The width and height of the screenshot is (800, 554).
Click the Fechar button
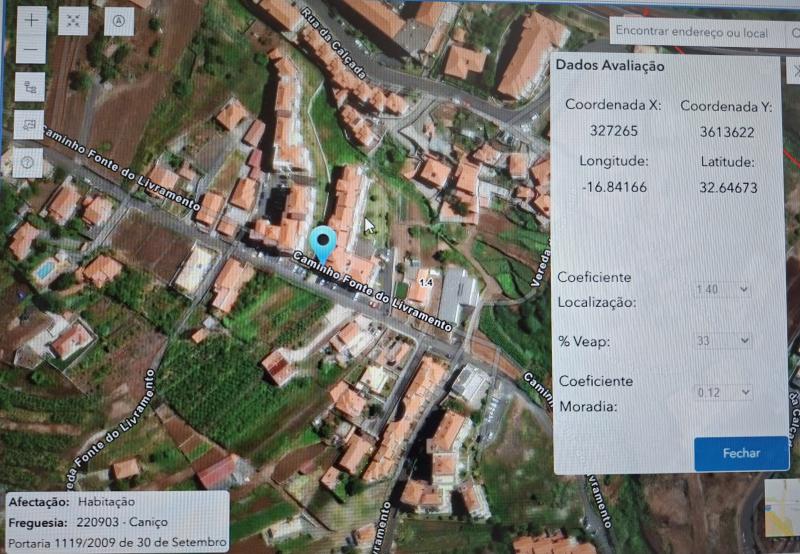coord(741,453)
